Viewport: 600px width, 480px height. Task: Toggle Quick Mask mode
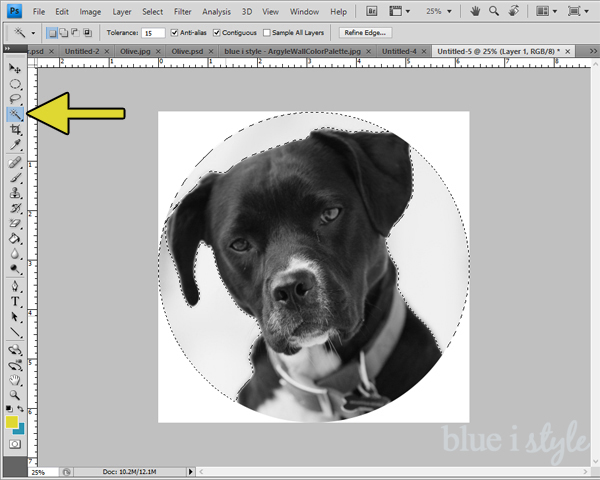point(15,444)
